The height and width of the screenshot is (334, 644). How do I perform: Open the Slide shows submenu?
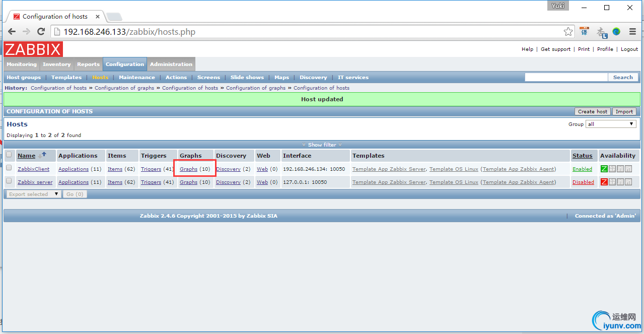[x=247, y=78]
